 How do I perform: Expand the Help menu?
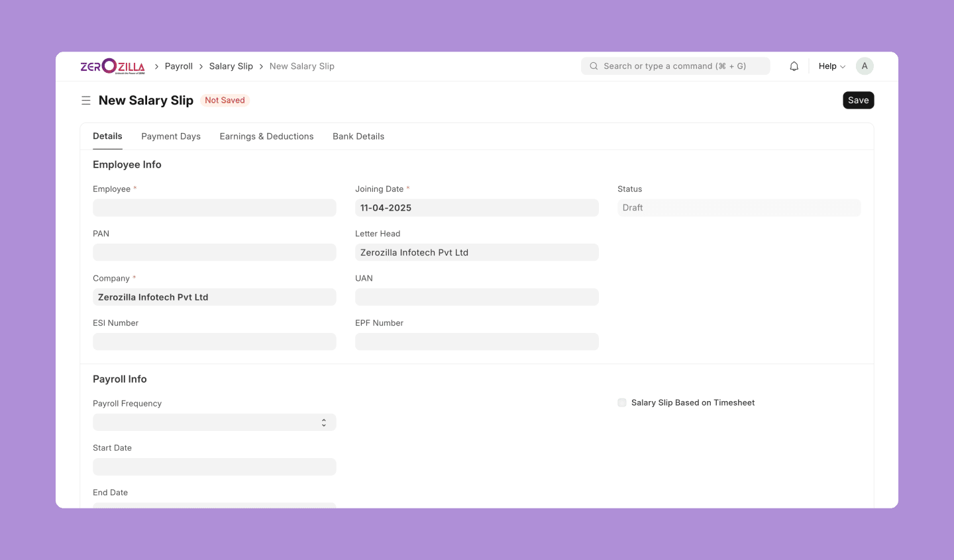[x=831, y=66]
